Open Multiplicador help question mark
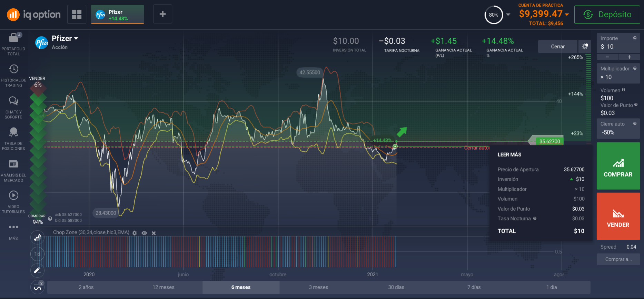Screen dimensions: 644x299 (635, 68)
